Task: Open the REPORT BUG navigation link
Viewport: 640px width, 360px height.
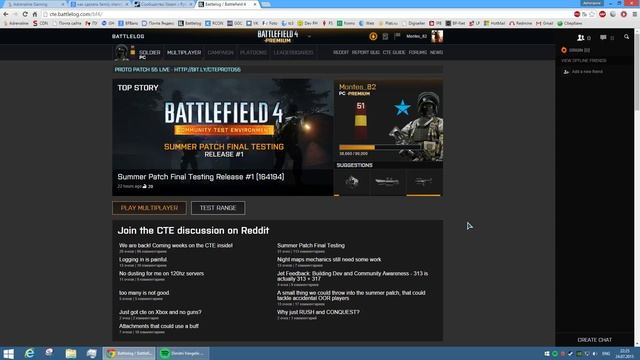Action: pyautogui.click(x=366, y=53)
